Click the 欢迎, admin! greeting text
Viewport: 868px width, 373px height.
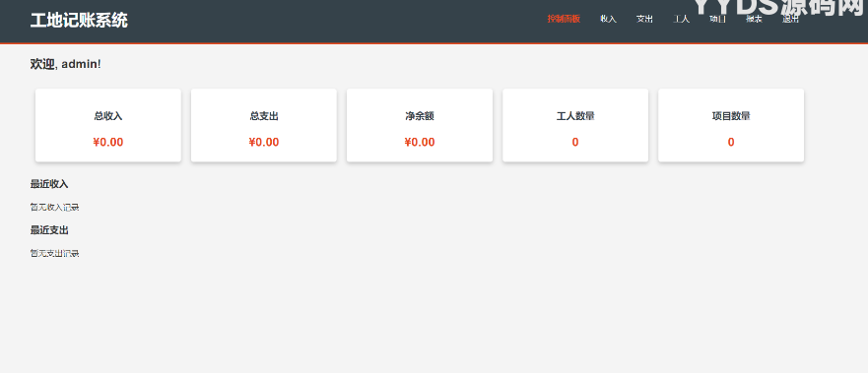click(x=65, y=64)
